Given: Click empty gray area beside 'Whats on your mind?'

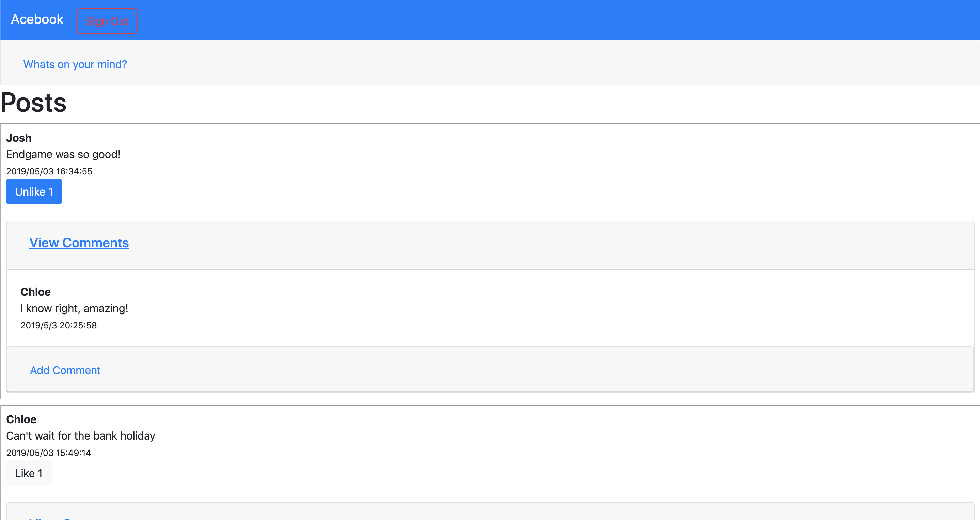Looking at the screenshot, I should click(533, 63).
